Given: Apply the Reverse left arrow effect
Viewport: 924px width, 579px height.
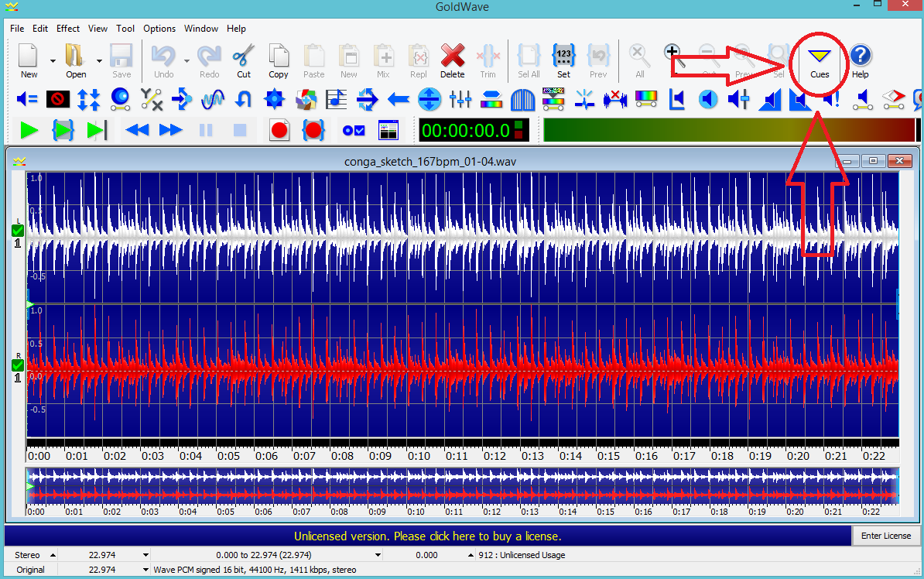Looking at the screenshot, I should (x=399, y=100).
